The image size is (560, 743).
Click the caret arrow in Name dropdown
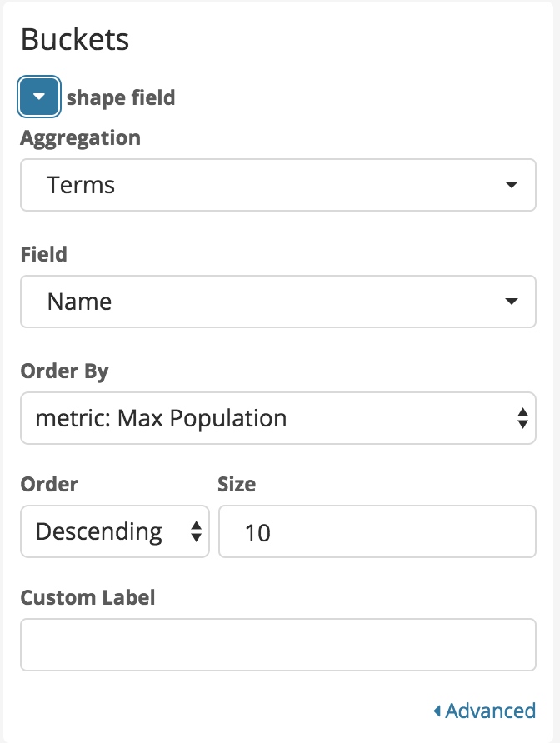[x=512, y=302]
